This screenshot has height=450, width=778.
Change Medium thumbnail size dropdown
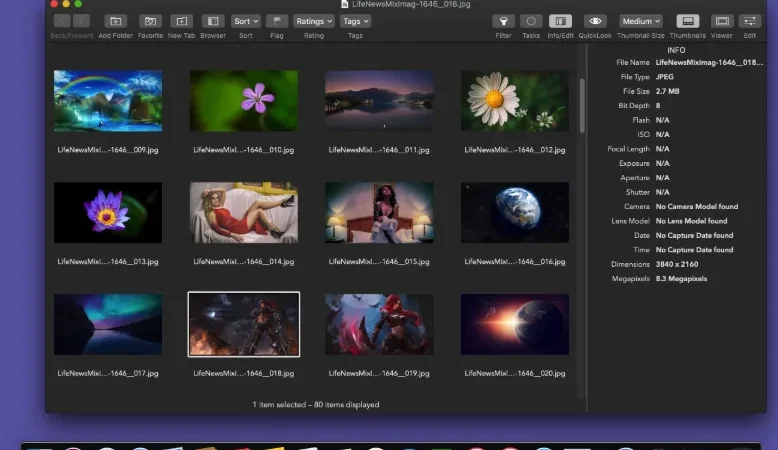tap(641, 21)
